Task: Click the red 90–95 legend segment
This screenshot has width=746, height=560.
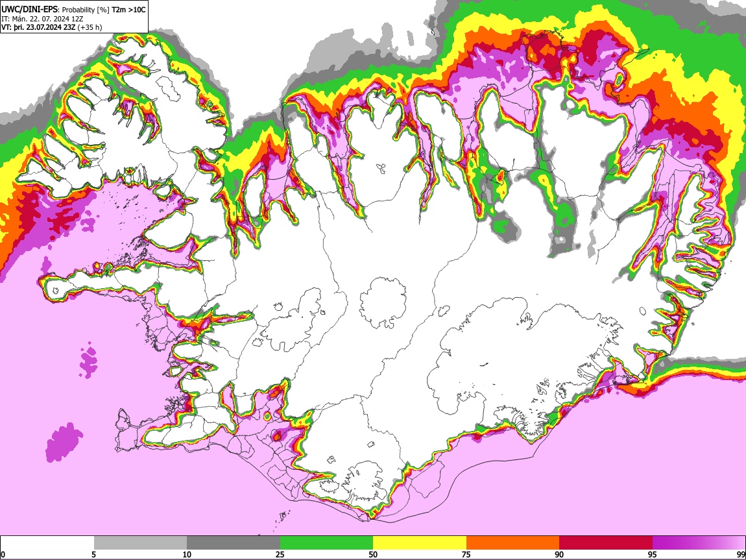Action: coord(606,543)
